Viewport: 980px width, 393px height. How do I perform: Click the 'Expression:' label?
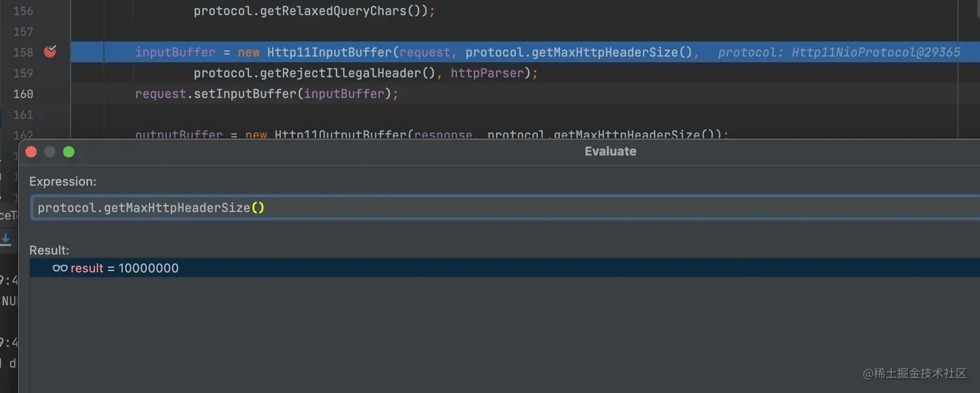[x=63, y=182]
